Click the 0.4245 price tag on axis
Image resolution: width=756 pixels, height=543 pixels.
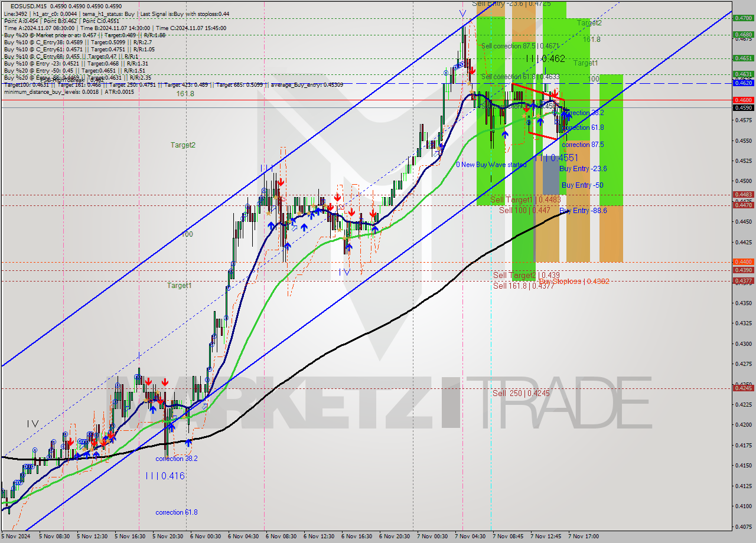point(742,388)
